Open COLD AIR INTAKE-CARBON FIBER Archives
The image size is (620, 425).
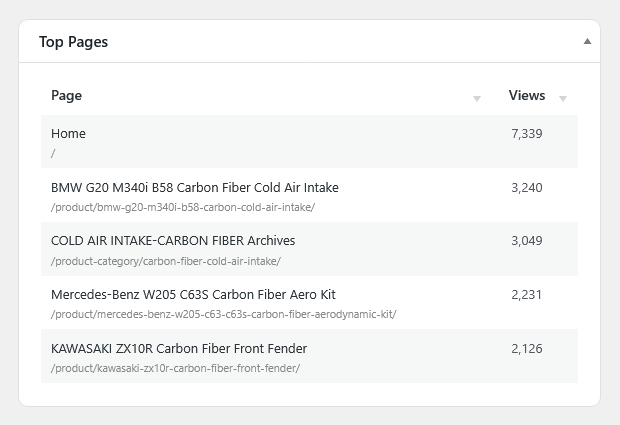(x=173, y=241)
